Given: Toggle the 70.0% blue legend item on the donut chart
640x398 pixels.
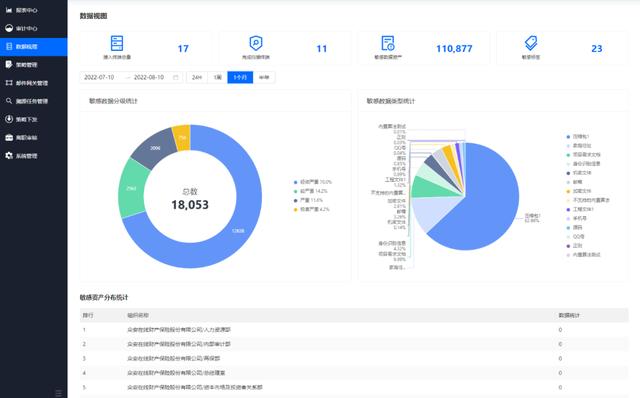Looking at the screenshot, I should click(313, 182).
